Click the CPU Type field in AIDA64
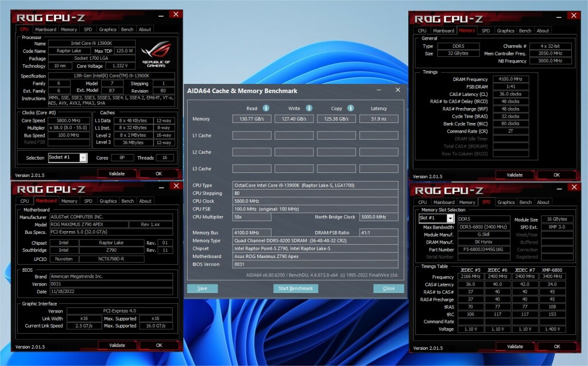Viewport: 588px width, 366px height. (x=315, y=185)
